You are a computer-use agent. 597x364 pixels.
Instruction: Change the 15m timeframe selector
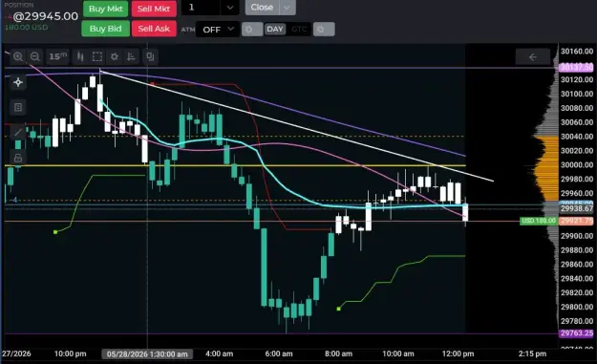(58, 56)
